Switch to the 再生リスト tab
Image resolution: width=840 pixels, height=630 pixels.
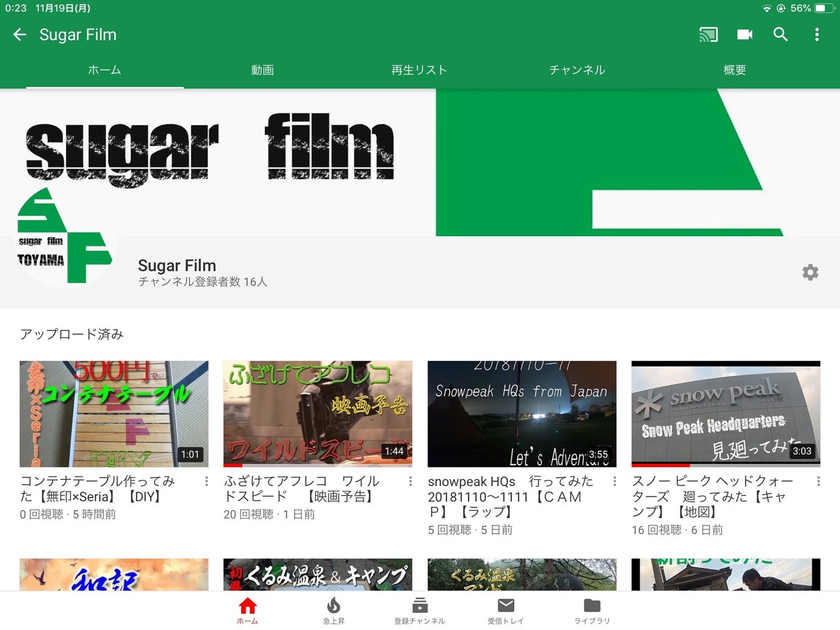[419, 70]
